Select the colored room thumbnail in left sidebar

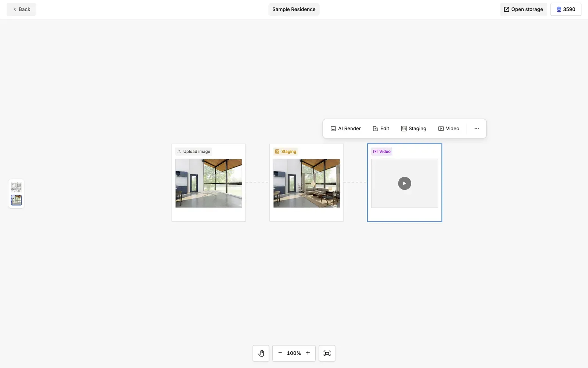click(16, 200)
